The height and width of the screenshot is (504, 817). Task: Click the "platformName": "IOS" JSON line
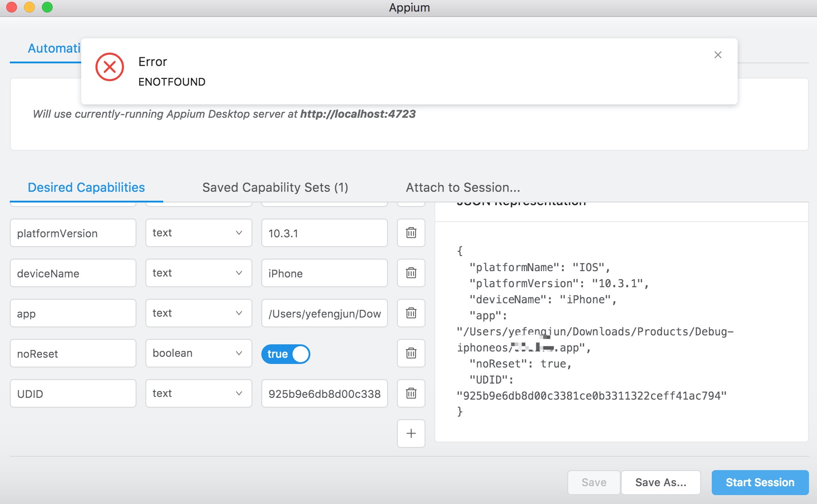540,268
